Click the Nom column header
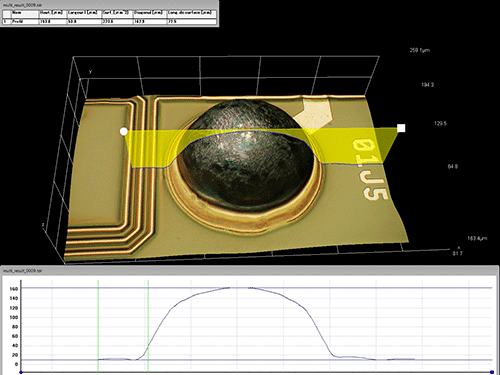The width and height of the screenshot is (500, 375). [25, 13]
